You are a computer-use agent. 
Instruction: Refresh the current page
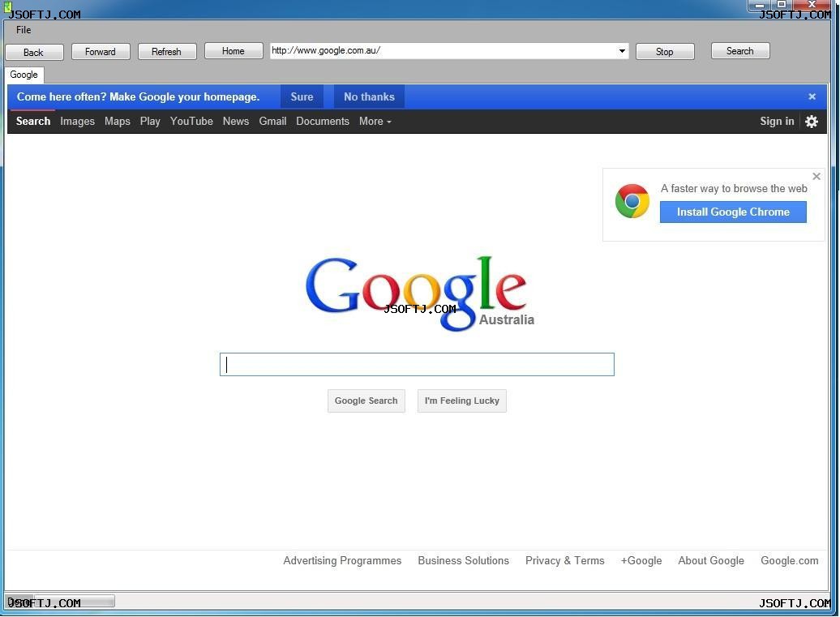tap(167, 51)
